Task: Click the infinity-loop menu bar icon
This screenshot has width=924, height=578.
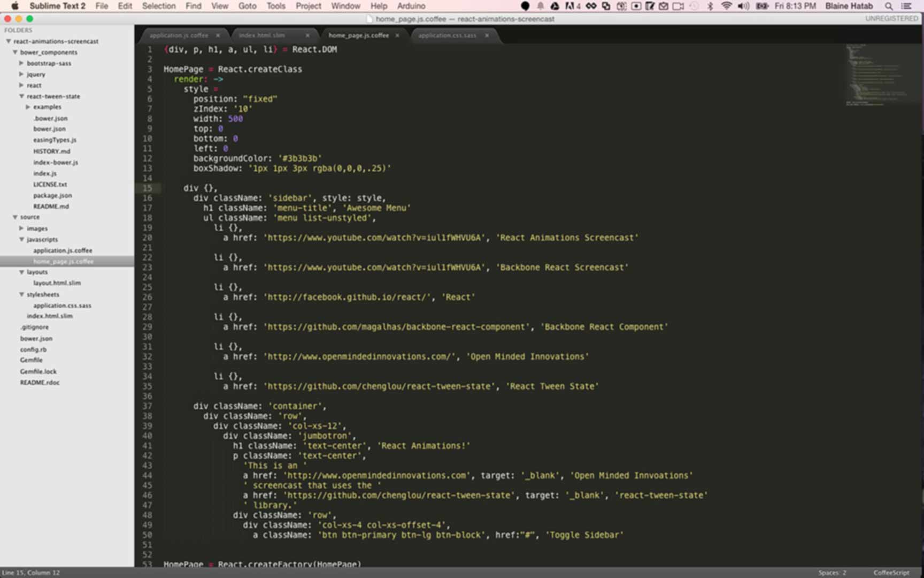Action: (x=591, y=6)
